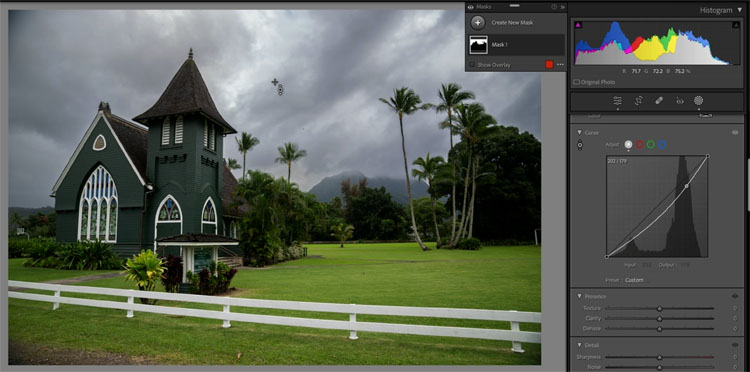Enable the Show Overlay checkbox
Viewport: 750px width, 372px height.
tap(472, 65)
